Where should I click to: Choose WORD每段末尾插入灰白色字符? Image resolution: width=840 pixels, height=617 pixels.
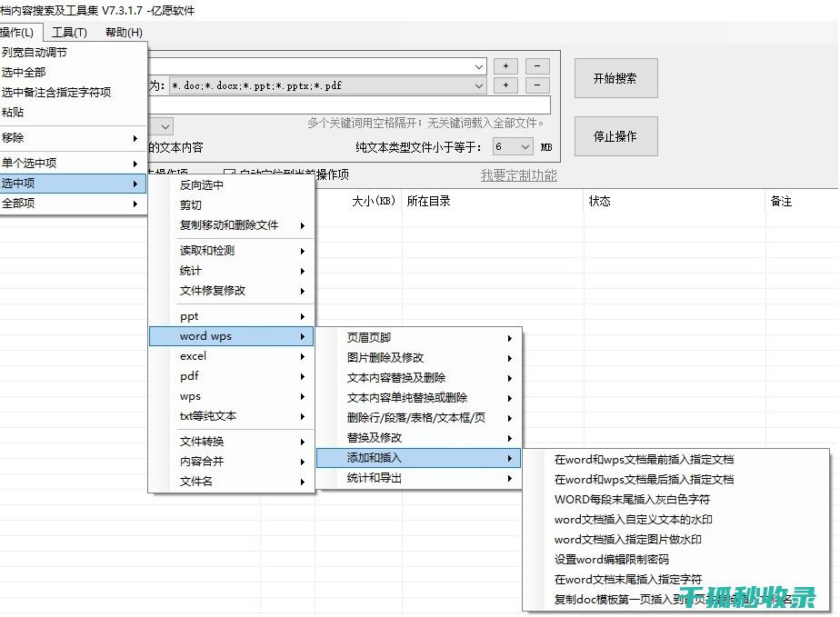[x=676, y=500]
